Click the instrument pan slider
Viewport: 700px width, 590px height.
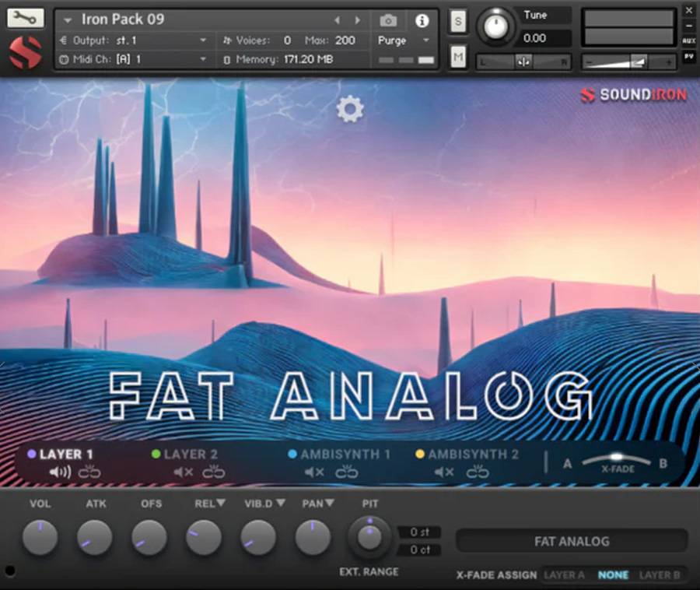pos(523,61)
